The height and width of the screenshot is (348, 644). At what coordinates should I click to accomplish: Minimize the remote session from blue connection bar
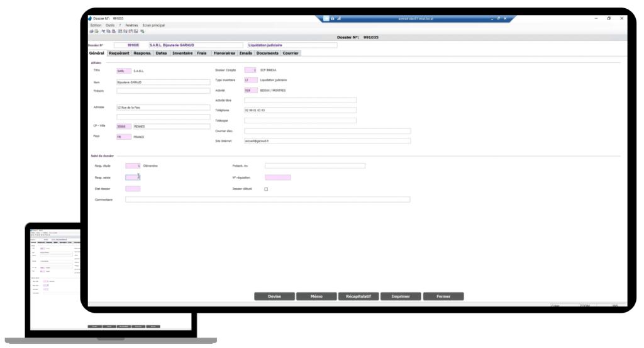click(x=492, y=19)
